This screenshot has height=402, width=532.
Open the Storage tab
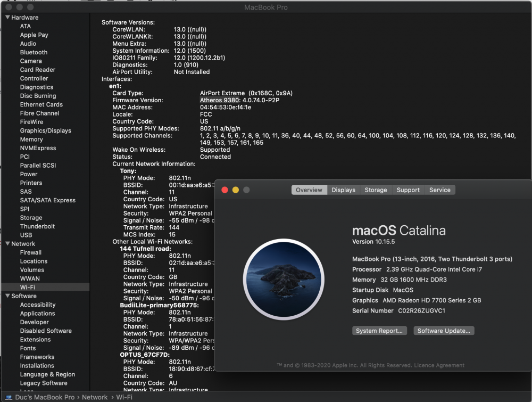(376, 190)
